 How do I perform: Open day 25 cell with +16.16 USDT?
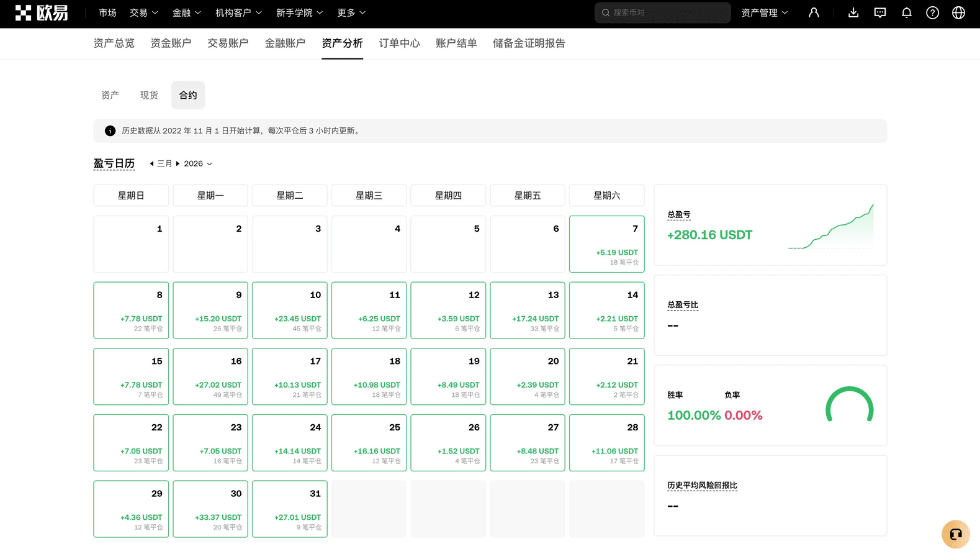point(369,443)
